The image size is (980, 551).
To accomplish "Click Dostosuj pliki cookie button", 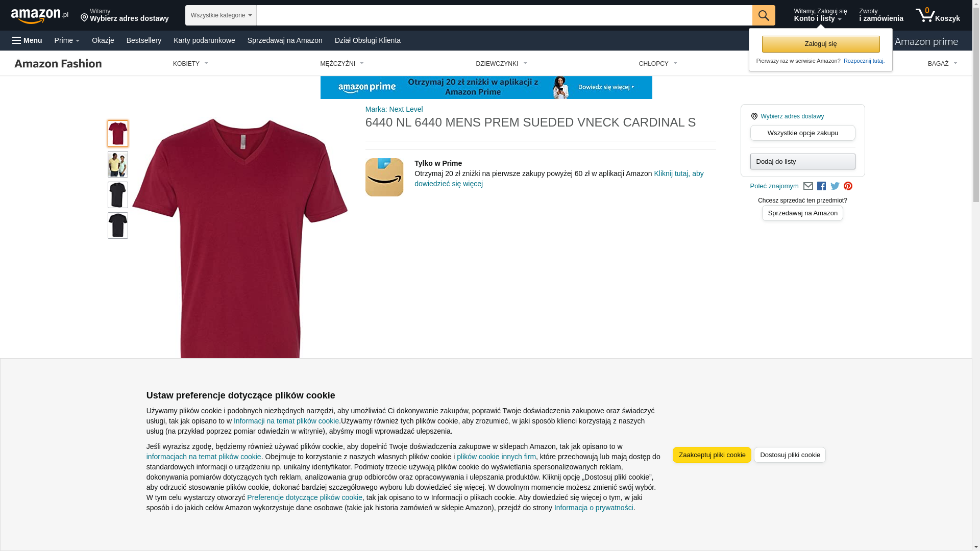I will 790,455.
